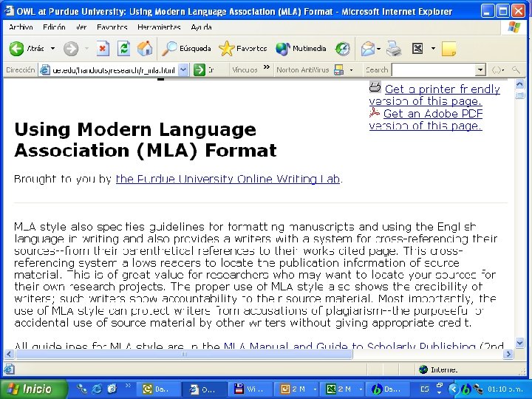Open the History clock icon
Screen dimensions: 532x399
coord(342,49)
